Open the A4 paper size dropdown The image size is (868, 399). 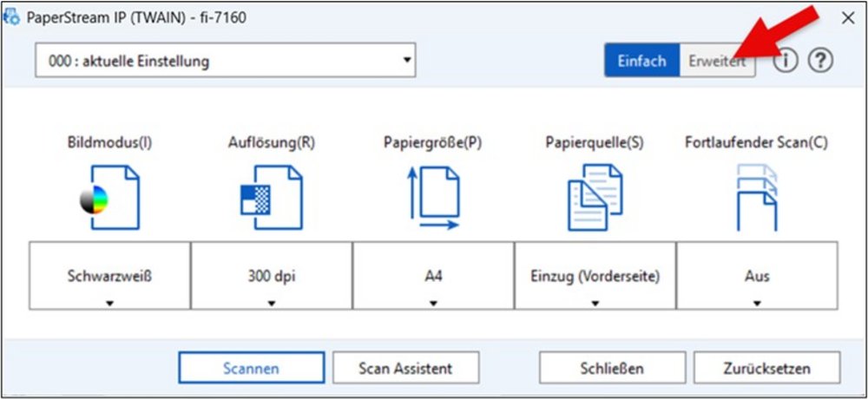pyautogui.click(x=433, y=276)
